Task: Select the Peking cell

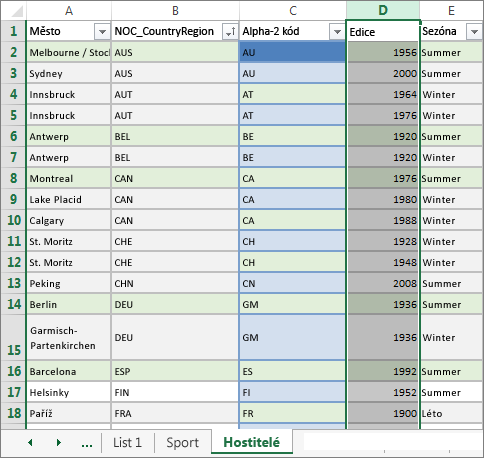Action: tap(69, 283)
